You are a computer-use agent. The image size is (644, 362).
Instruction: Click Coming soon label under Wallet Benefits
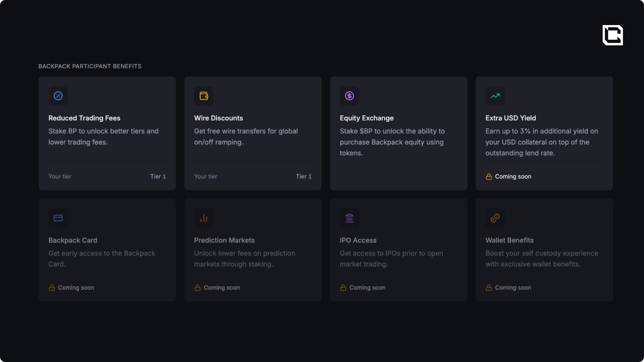(x=513, y=288)
